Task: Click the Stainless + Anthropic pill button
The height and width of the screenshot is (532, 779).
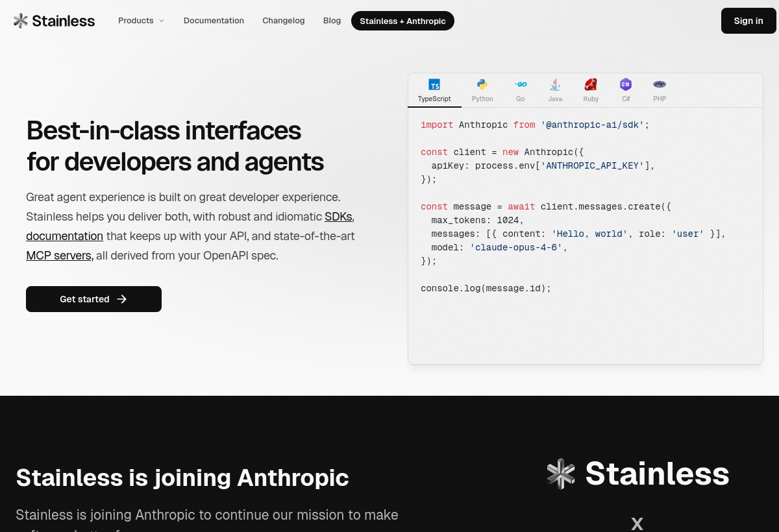Action: (402, 21)
